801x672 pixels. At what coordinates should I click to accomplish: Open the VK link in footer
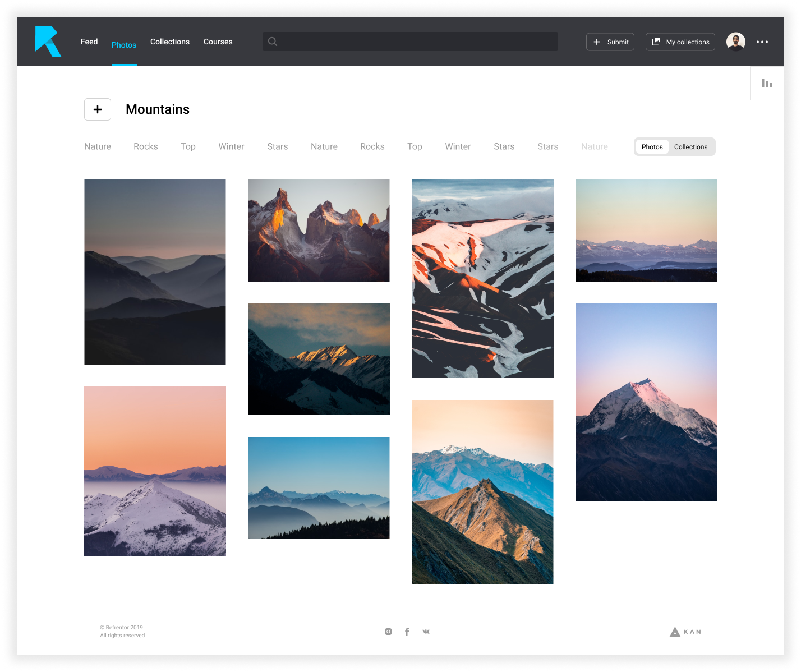click(x=426, y=632)
